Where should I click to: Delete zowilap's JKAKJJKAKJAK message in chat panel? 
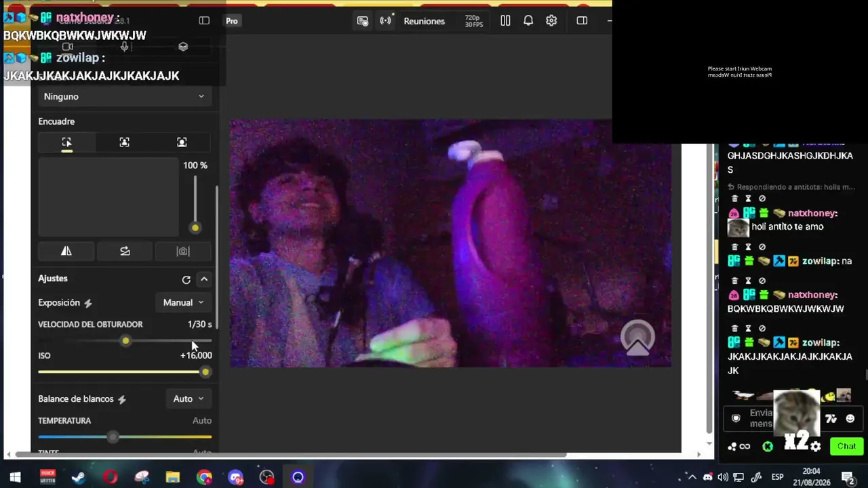point(734,328)
